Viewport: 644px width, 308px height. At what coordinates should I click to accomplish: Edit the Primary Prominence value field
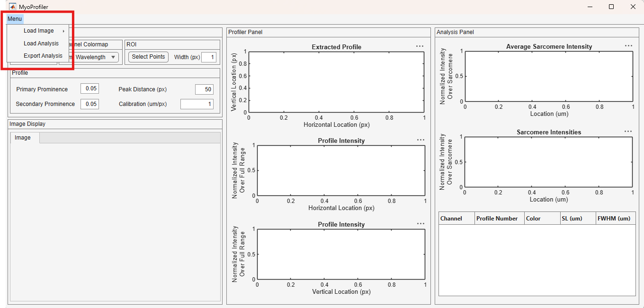click(89, 89)
